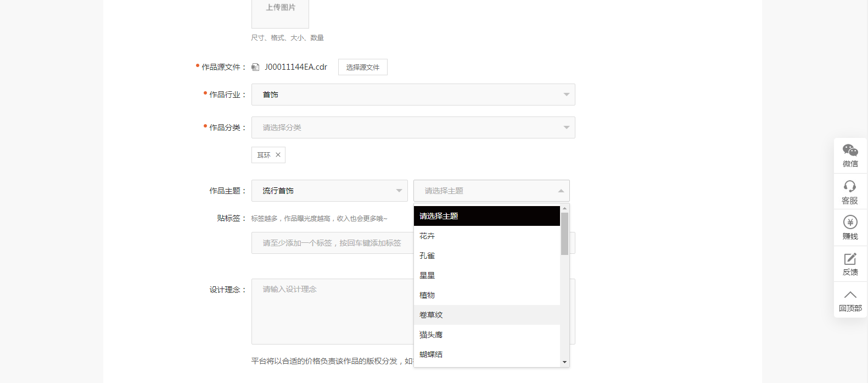This screenshot has height=383, width=868.
Task: Select the highlighted 请选择主题 option in list
Action: click(487, 216)
